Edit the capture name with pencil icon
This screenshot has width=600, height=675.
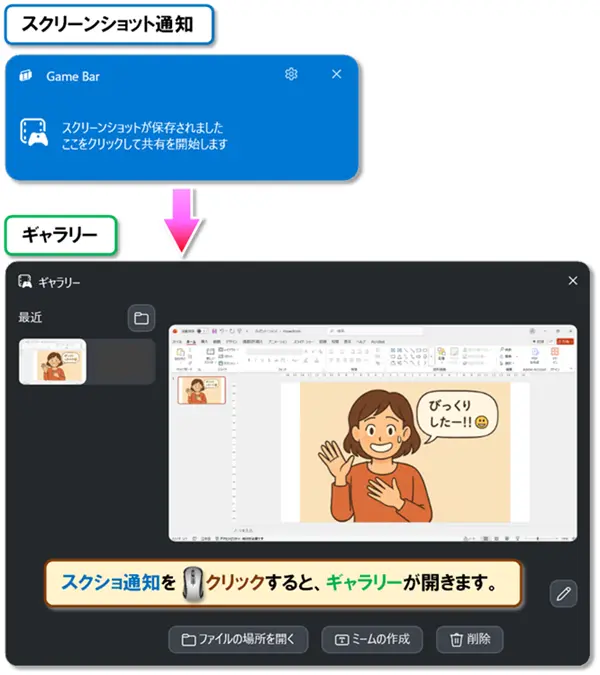563,594
